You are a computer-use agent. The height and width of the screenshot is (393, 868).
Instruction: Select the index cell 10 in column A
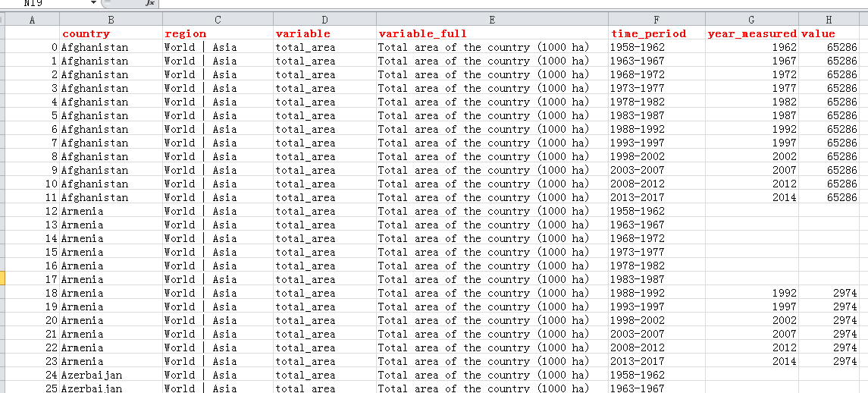(32, 184)
